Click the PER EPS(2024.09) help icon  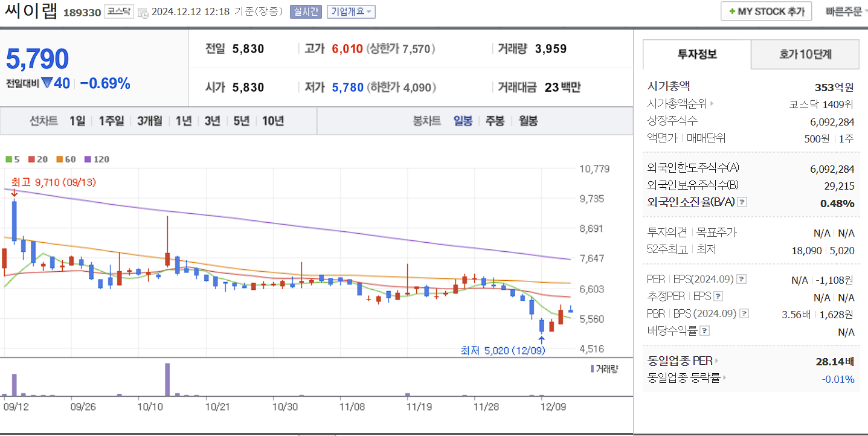pos(741,279)
